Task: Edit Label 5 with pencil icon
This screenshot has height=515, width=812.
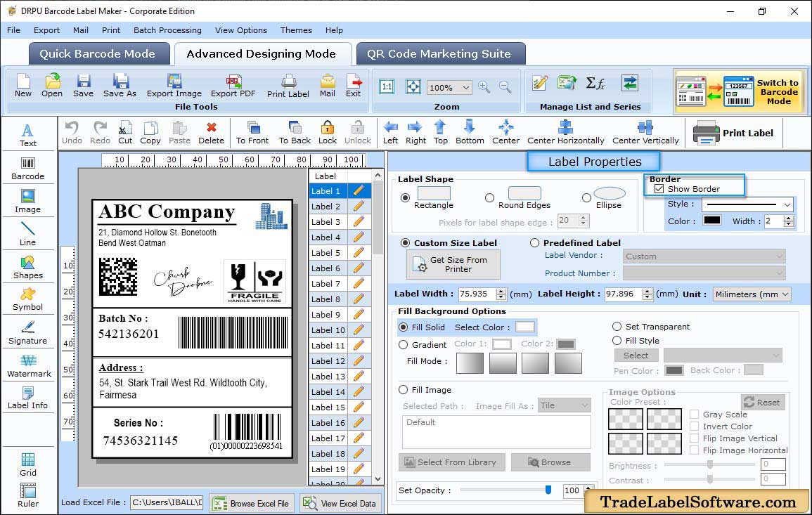Action: click(x=359, y=253)
